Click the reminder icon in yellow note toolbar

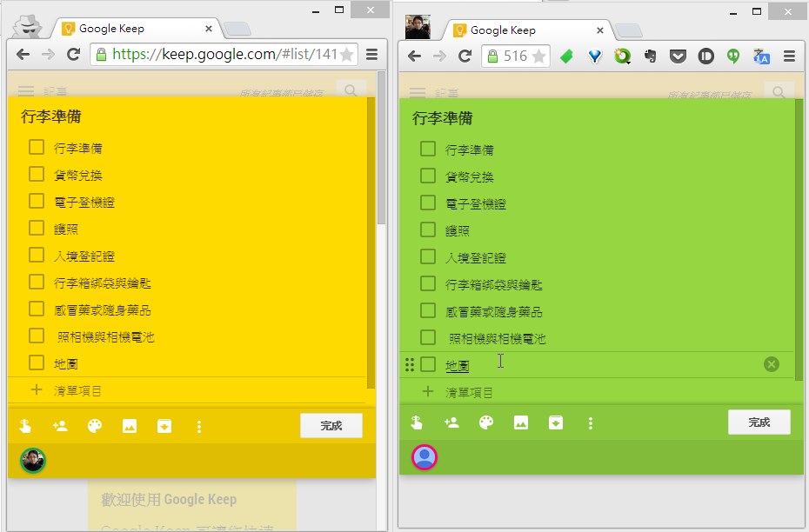coord(24,426)
